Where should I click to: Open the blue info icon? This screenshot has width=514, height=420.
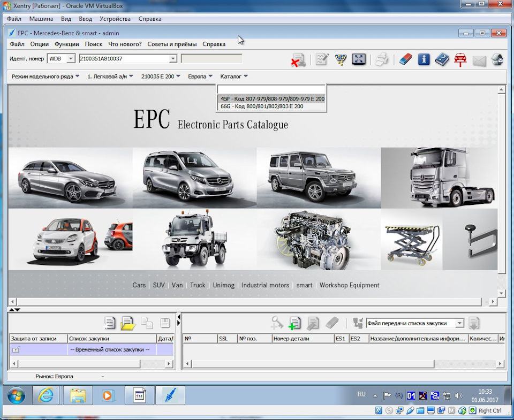(x=424, y=59)
